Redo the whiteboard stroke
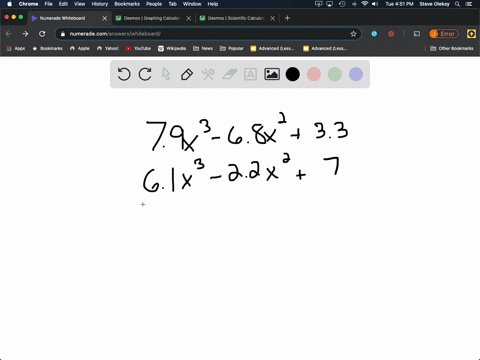Viewport: 480px width, 360px height. tap(145, 74)
